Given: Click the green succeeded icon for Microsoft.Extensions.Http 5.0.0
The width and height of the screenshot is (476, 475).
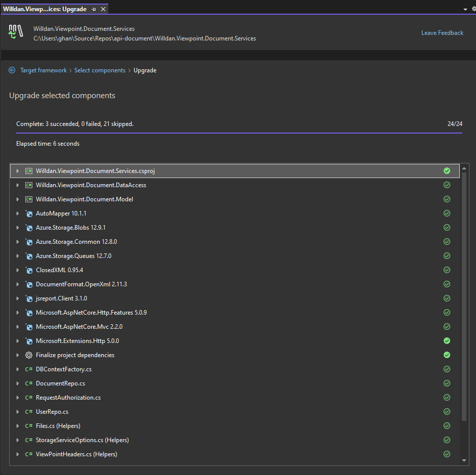Looking at the screenshot, I should point(447,341).
